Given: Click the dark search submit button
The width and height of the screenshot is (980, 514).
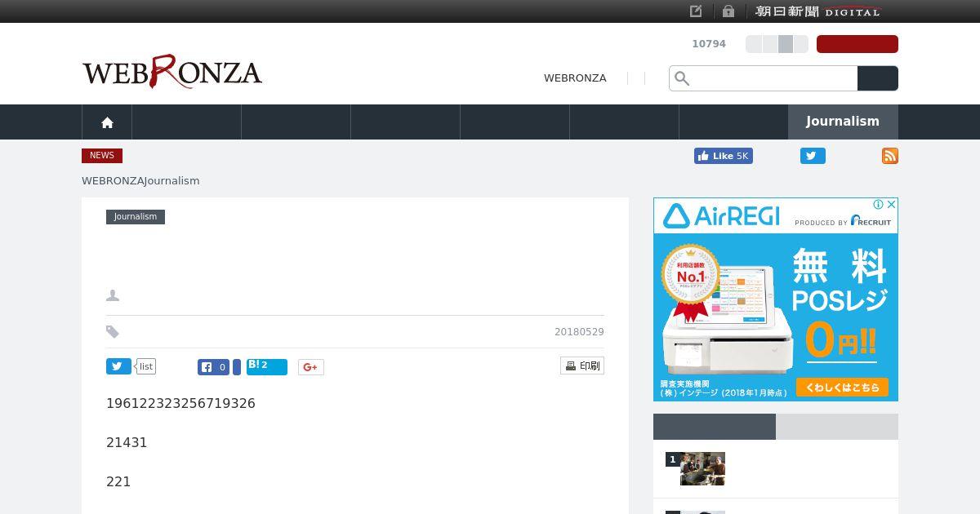Looking at the screenshot, I should click(878, 78).
